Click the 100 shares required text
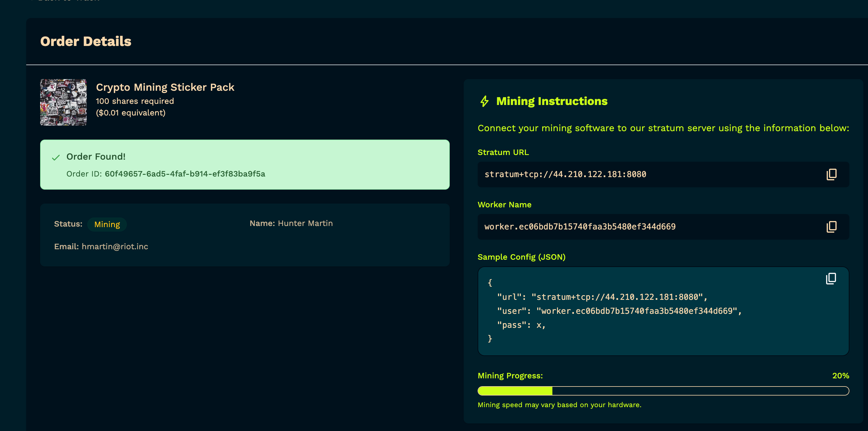This screenshot has height=431, width=868. tap(135, 101)
